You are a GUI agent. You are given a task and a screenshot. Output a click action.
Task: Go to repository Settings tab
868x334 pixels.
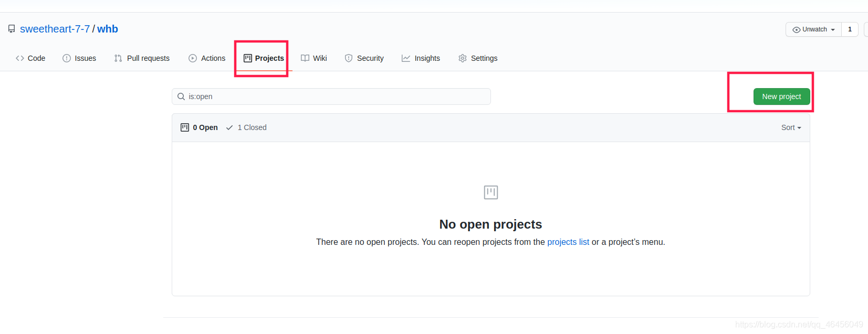click(x=478, y=58)
